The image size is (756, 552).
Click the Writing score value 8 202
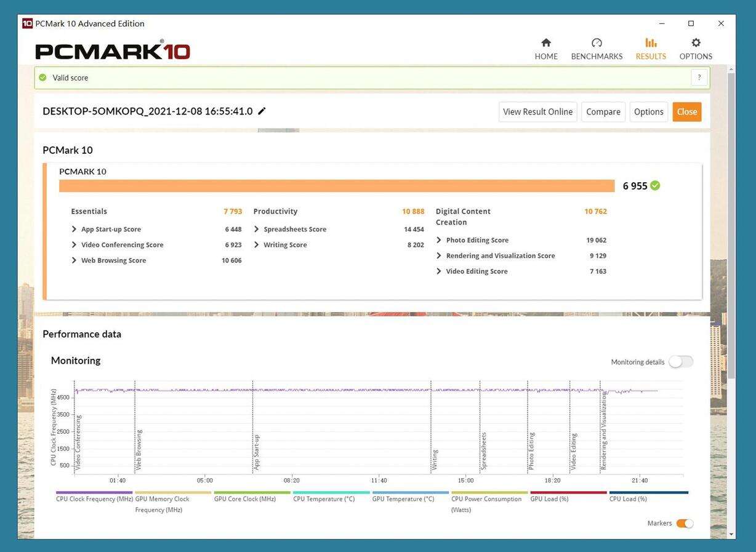(x=416, y=244)
